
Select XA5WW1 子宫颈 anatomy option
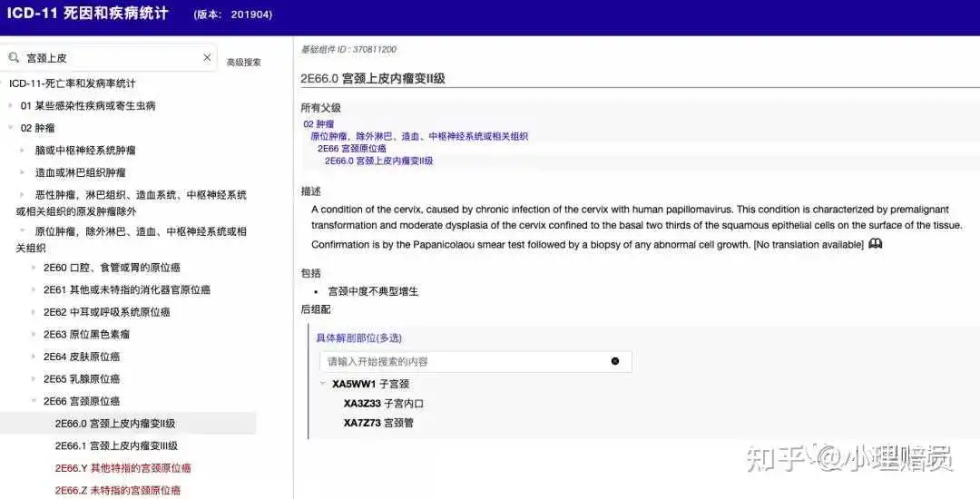370,384
